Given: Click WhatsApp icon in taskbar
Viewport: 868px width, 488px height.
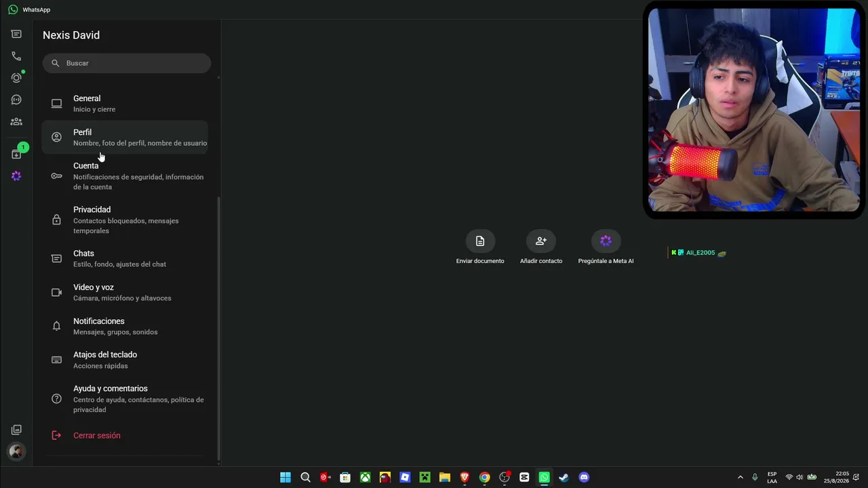Looking at the screenshot, I should (x=544, y=477).
